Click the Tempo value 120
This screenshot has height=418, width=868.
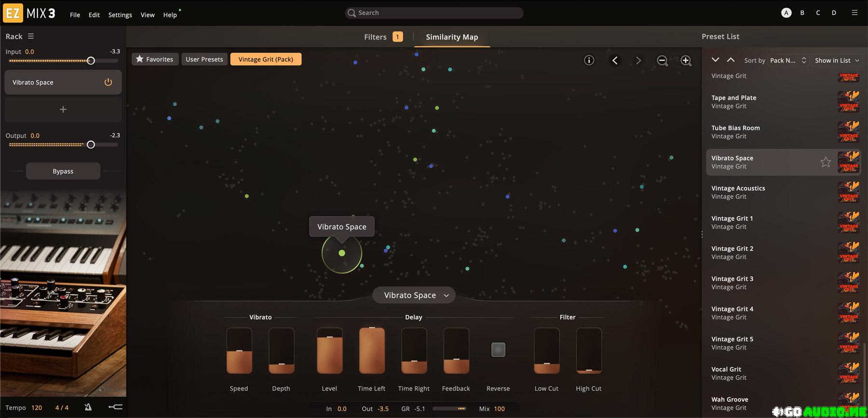click(37, 407)
